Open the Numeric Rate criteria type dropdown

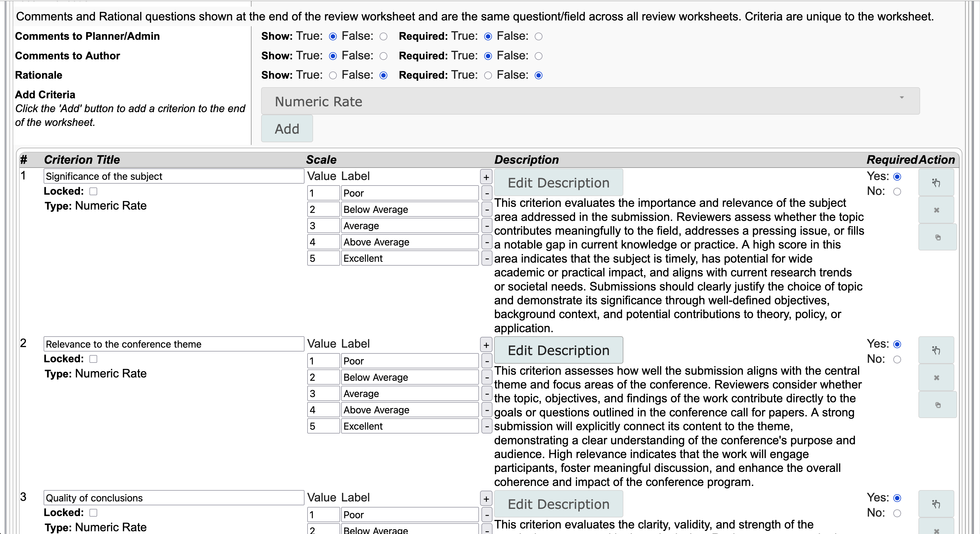(590, 101)
